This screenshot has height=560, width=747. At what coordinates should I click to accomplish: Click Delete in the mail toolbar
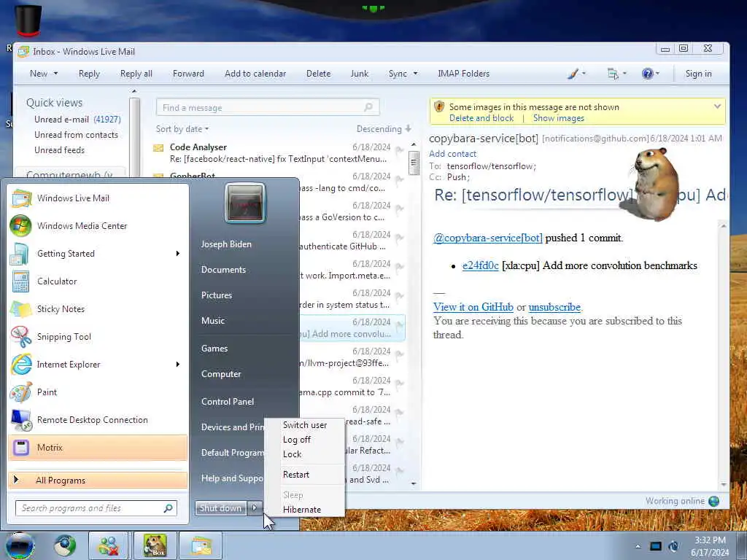[x=318, y=74]
